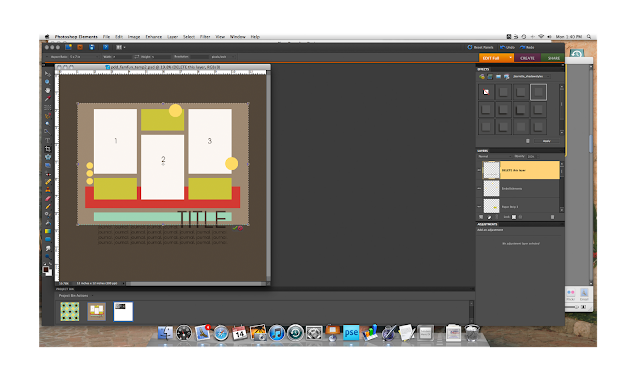
Task: Open iTunes from the Dock
Action: [276, 333]
